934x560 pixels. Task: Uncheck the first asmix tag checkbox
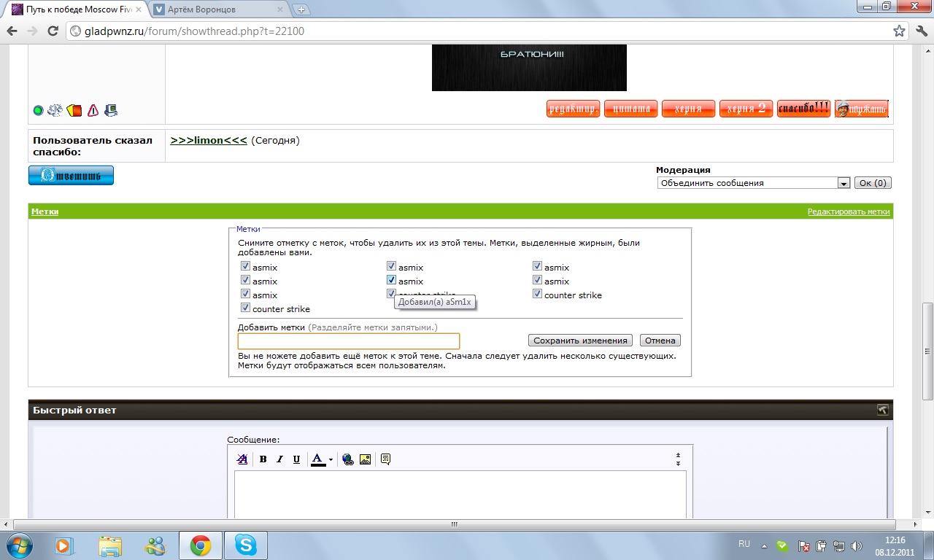point(245,267)
